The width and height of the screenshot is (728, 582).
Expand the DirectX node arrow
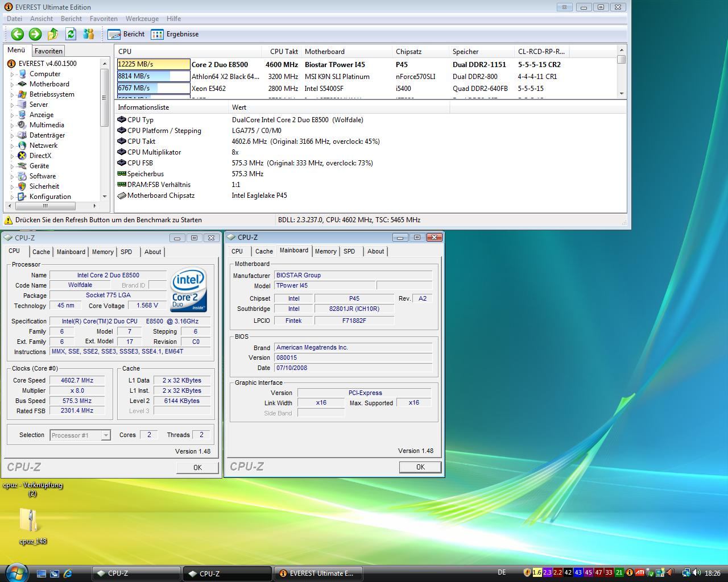pyautogui.click(x=12, y=156)
